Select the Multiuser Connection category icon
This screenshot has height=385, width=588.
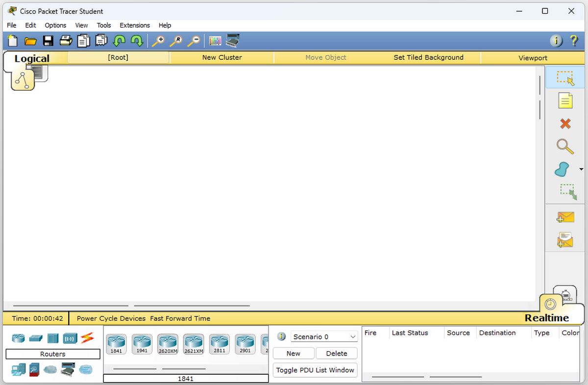click(85, 369)
